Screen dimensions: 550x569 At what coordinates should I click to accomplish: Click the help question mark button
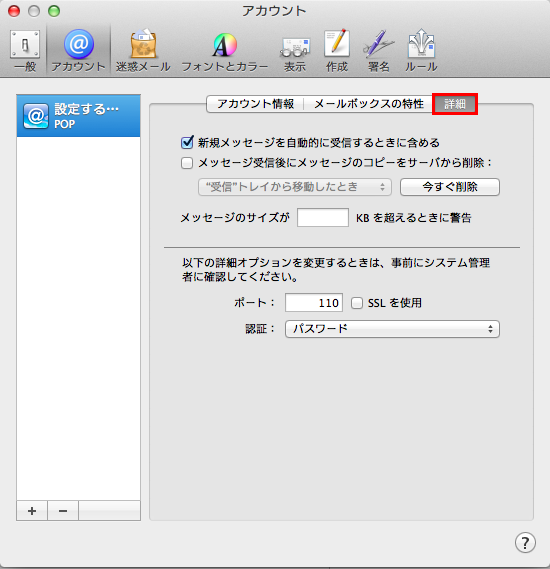pos(525,543)
